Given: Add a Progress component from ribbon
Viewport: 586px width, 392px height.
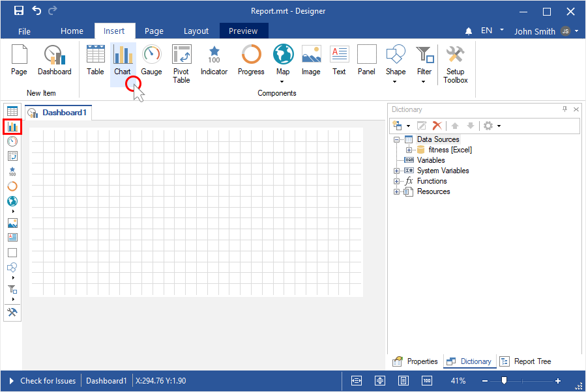Looking at the screenshot, I should [251, 61].
